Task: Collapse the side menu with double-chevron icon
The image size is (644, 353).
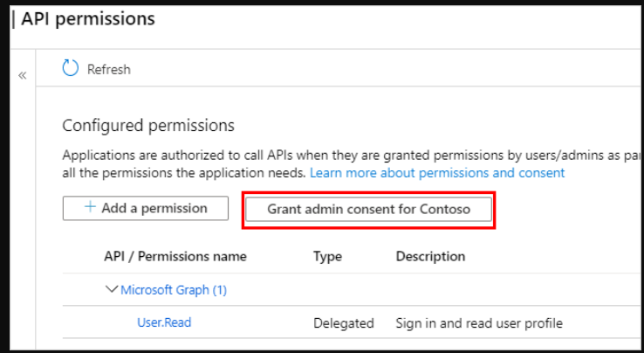Action: click(x=22, y=75)
